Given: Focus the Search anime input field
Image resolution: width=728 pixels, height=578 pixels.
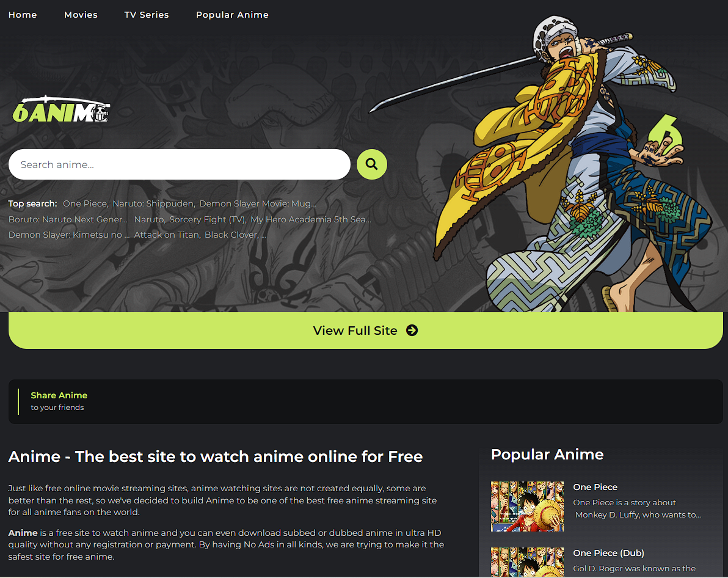Looking at the screenshot, I should click(179, 164).
